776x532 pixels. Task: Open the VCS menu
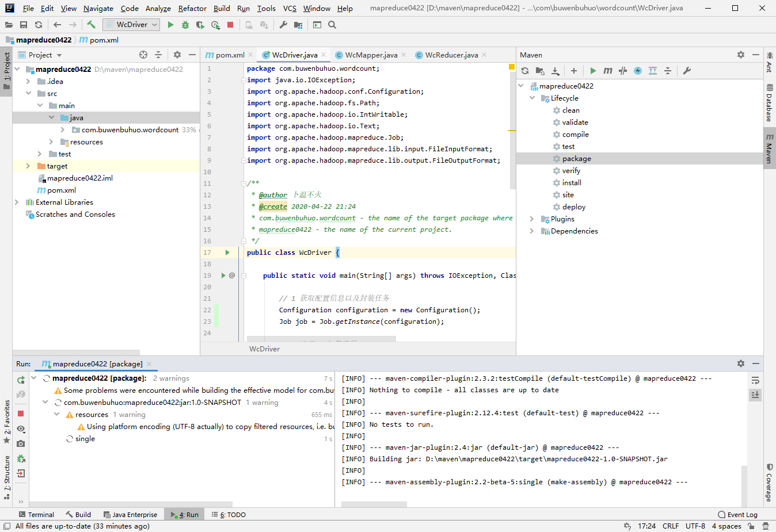(x=290, y=8)
